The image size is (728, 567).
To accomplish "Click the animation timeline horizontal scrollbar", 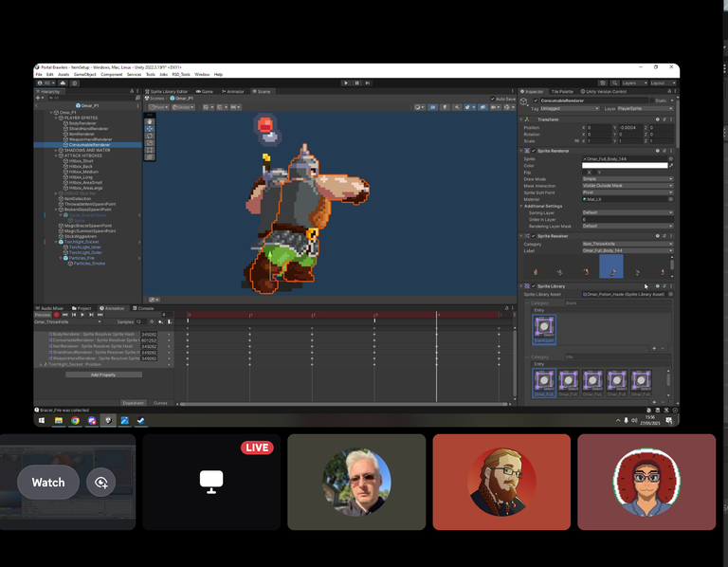I will [344, 404].
